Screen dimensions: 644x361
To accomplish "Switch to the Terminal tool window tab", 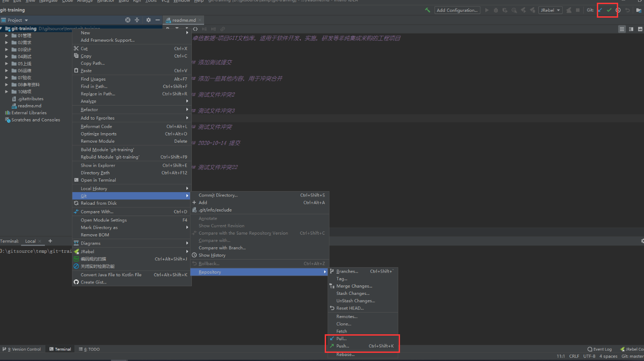I will (x=60, y=349).
